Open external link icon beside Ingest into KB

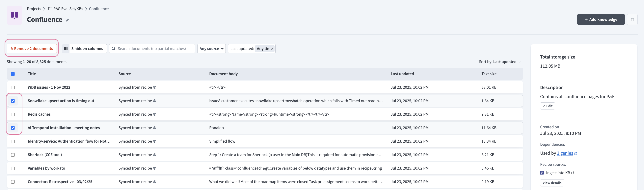click(573, 173)
